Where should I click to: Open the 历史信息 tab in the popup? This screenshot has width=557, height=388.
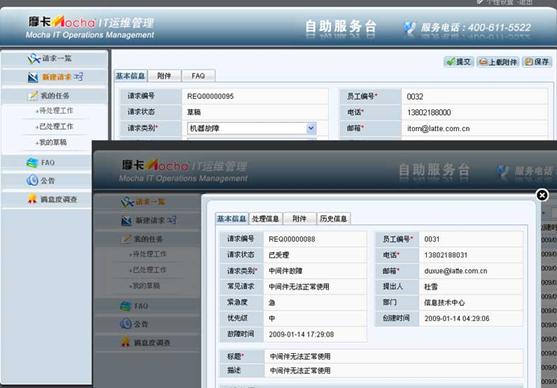(x=333, y=219)
